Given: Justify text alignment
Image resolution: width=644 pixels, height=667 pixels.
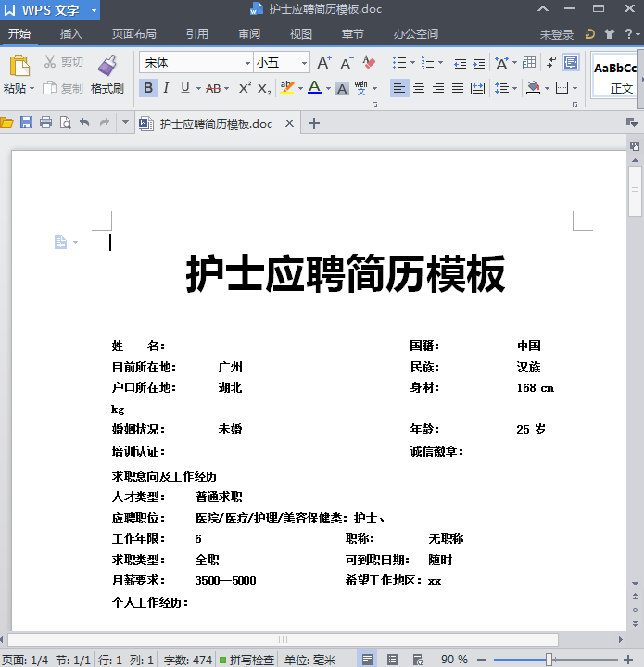Looking at the screenshot, I should click(458, 88).
